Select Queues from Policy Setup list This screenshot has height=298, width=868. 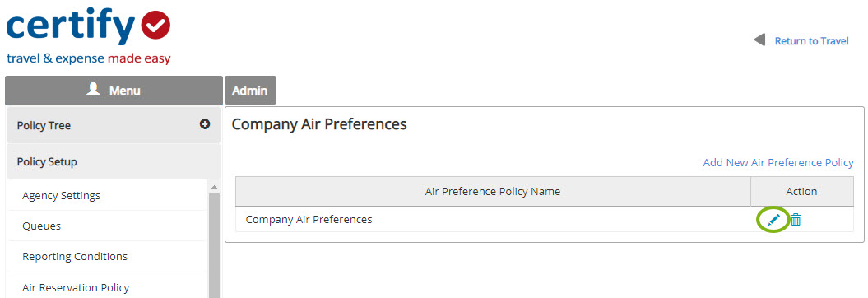point(41,226)
